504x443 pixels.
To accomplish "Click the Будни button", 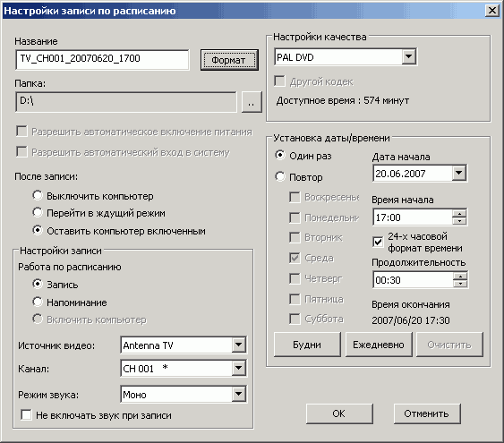I will [307, 345].
